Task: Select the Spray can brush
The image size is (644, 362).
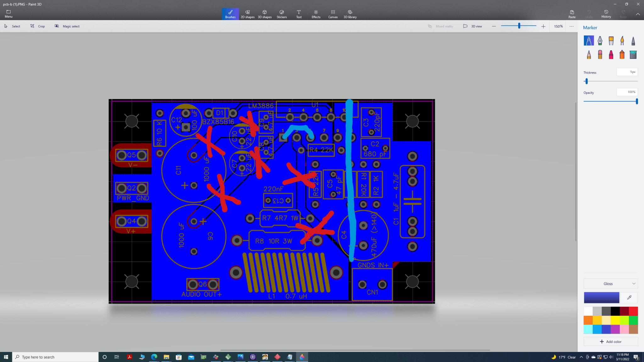Action: [622, 55]
